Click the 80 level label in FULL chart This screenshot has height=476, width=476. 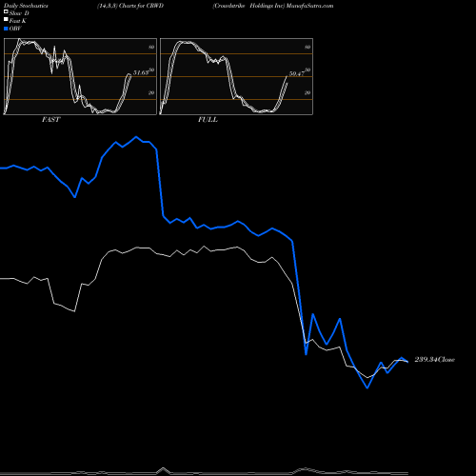(x=307, y=47)
